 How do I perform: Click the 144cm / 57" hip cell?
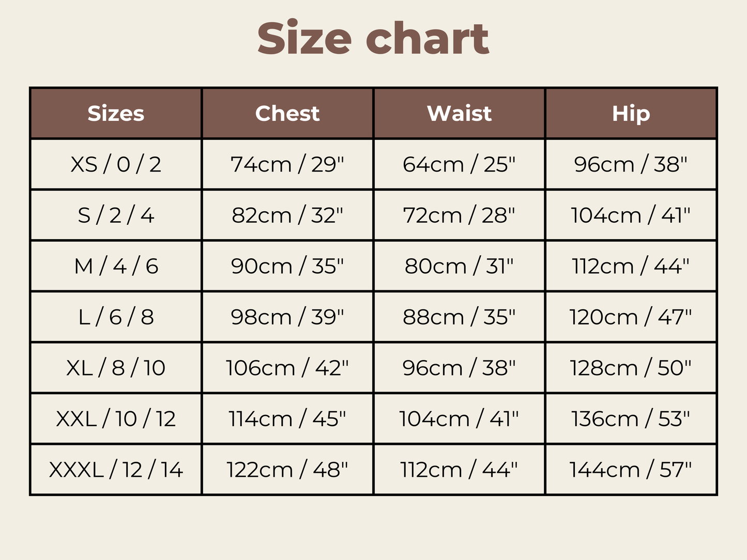631,470
